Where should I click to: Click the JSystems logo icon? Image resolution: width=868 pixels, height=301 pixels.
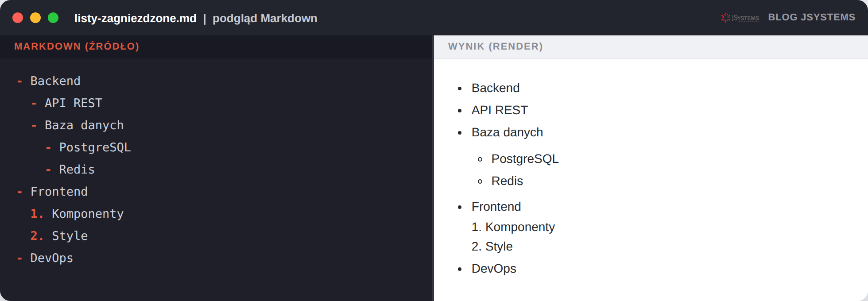tap(740, 18)
